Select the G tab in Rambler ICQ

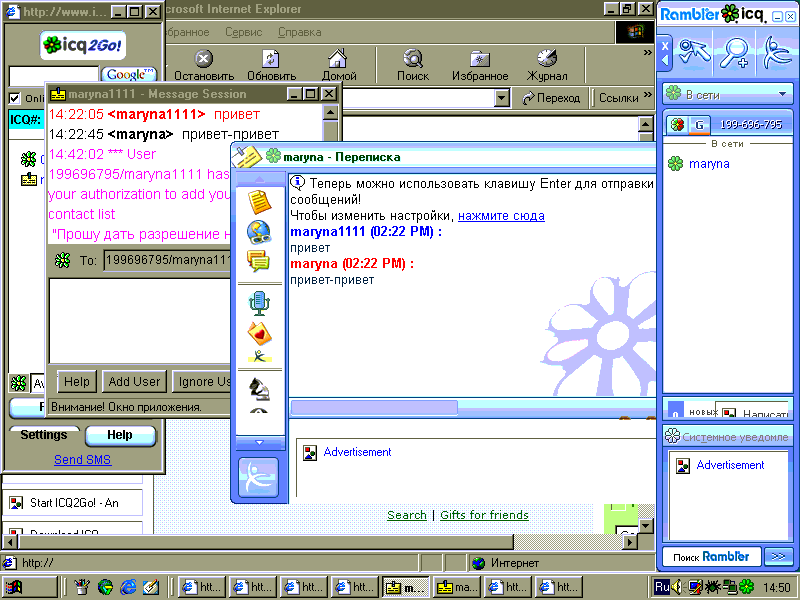699,124
